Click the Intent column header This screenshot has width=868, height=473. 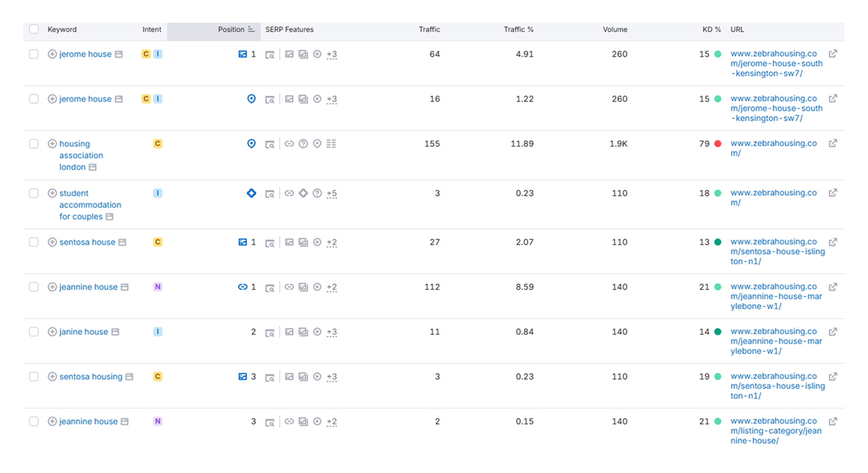pyautogui.click(x=152, y=29)
